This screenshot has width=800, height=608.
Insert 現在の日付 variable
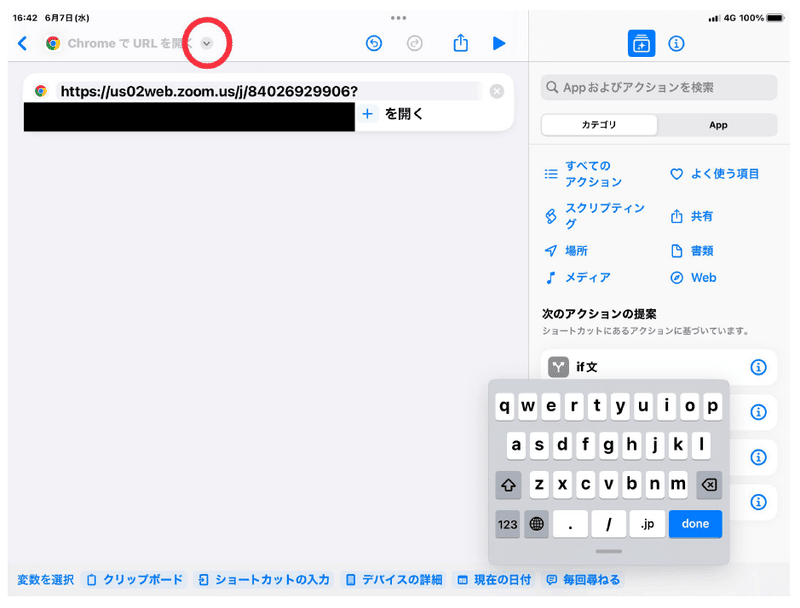494,580
